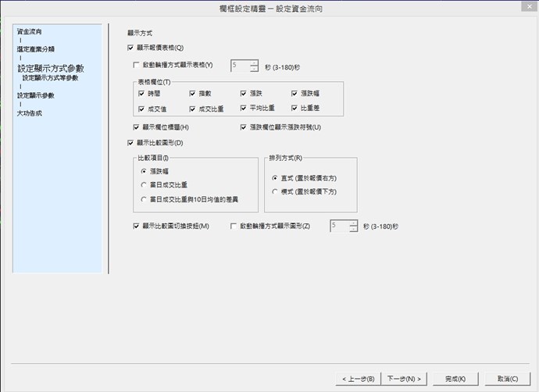Toggle the 顯示報價表格(Q) checkbox
This screenshot has width=539, height=392.
(x=131, y=48)
